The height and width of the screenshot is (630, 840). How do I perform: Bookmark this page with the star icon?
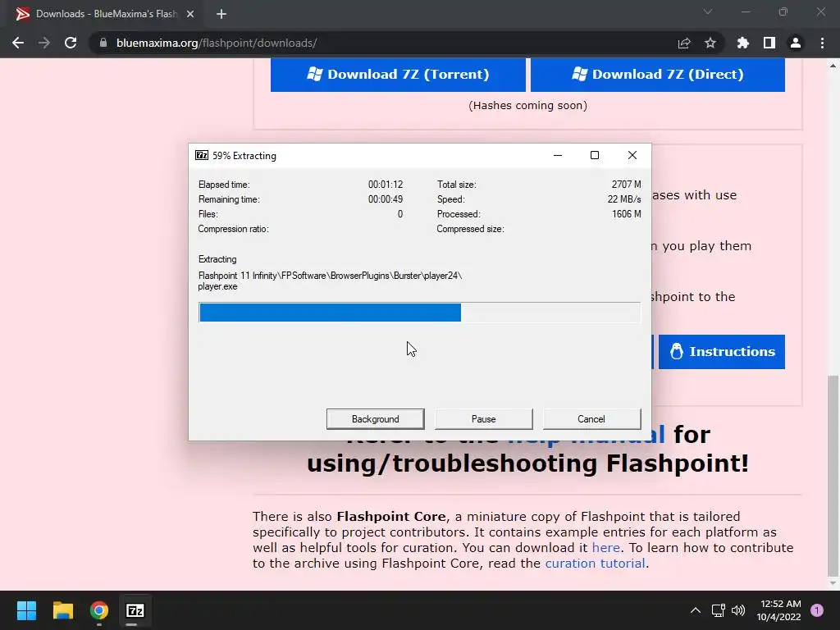[x=710, y=43]
